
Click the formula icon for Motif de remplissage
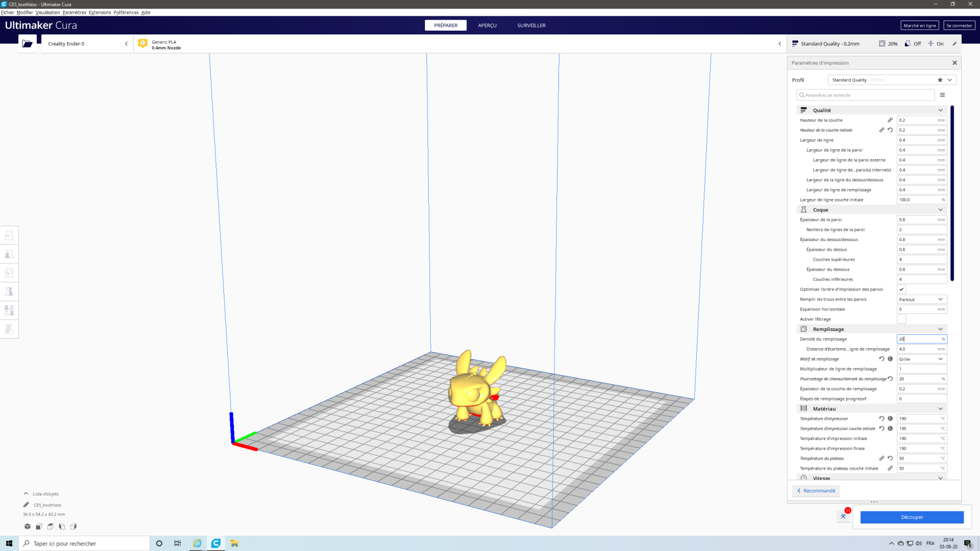point(890,359)
